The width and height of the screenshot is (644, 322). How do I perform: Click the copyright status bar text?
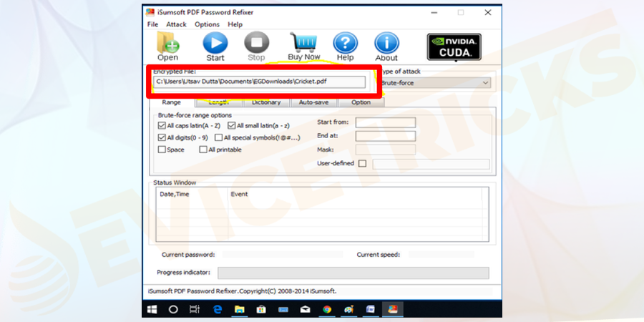tap(242, 291)
